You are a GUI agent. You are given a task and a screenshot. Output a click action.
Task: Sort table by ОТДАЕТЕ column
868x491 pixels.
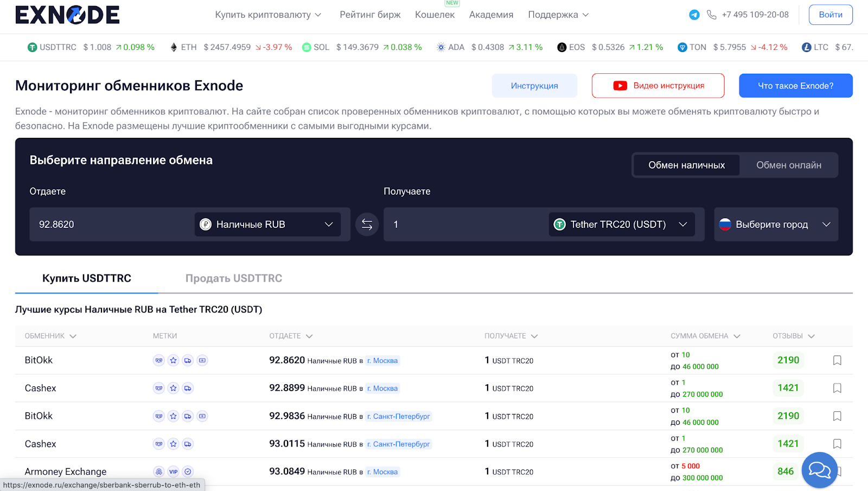[291, 336]
